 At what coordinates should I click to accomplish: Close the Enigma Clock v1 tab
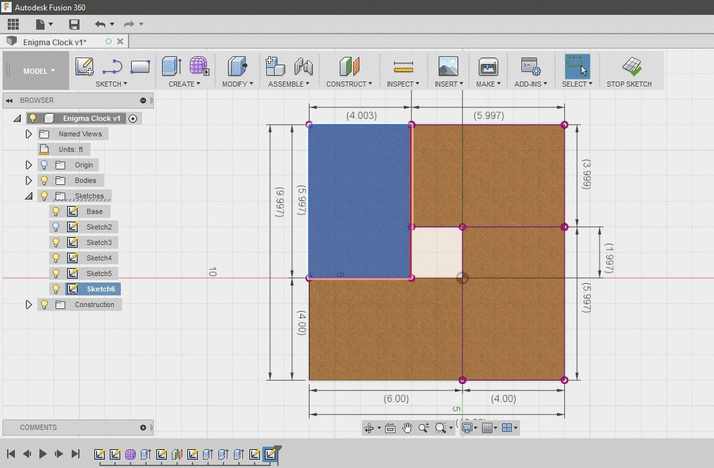(120, 41)
